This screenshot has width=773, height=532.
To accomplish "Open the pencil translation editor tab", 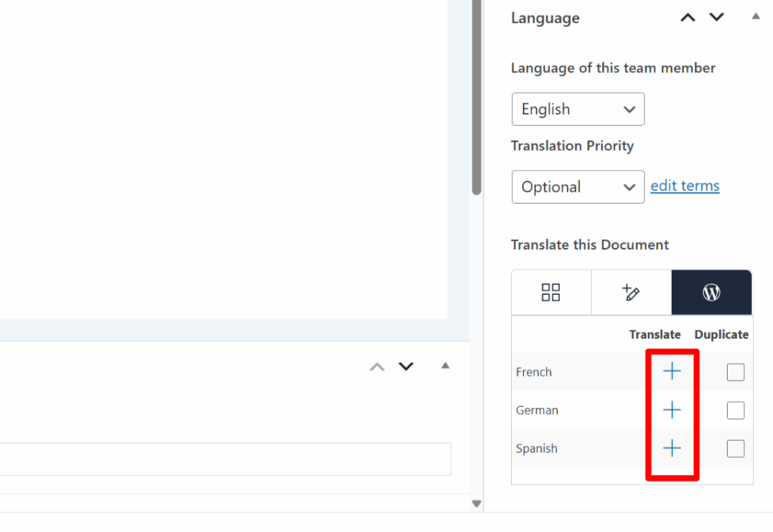I will [x=630, y=291].
